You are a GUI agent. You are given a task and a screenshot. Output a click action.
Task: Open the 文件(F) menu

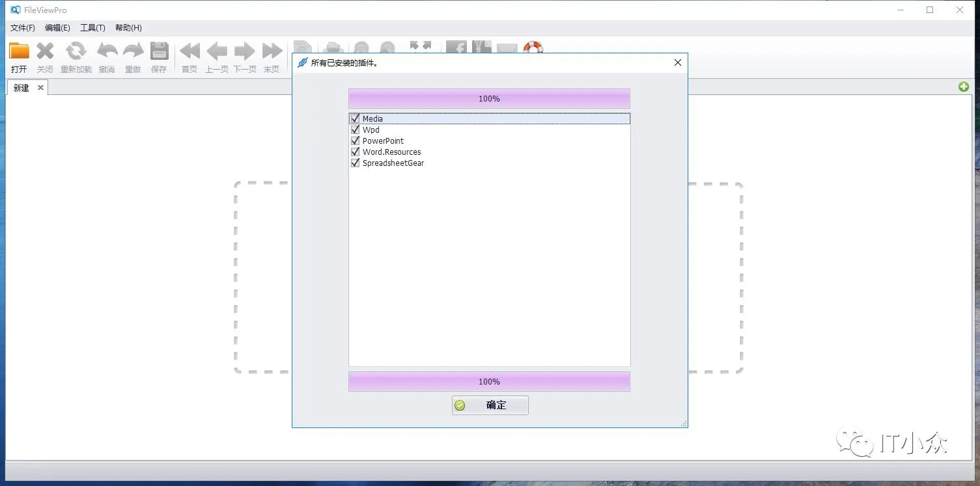(23, 28)
